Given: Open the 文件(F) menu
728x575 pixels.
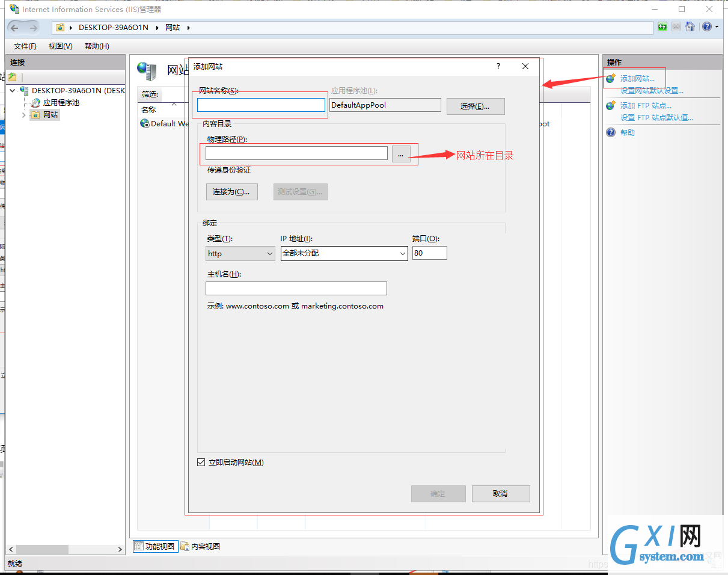Looking at the screenshot, I should [x=25, y=46].
